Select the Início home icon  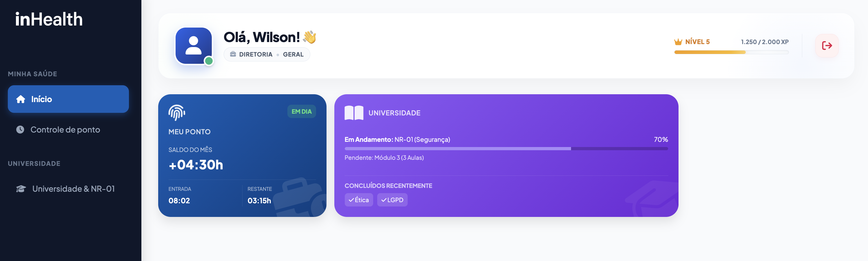20,99
